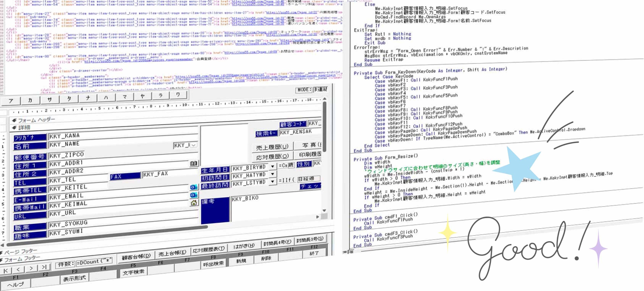
Task: Click the form designer vertical scrollbar thumb
Action: click(325, 126)
